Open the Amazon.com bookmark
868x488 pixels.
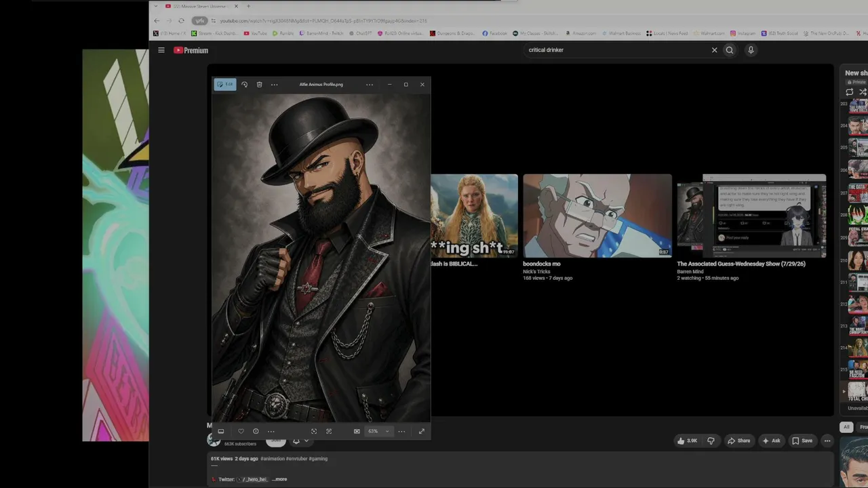tap(580, 33)
